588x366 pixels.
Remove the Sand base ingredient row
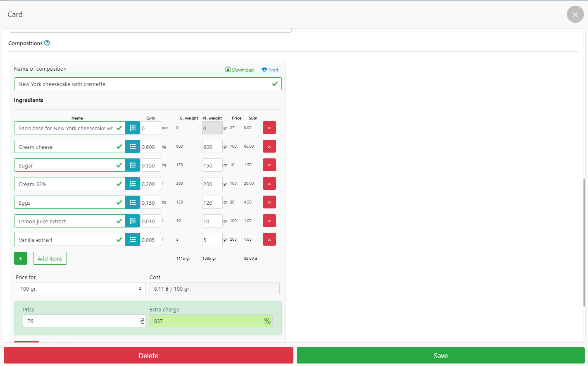coord(269,128)
